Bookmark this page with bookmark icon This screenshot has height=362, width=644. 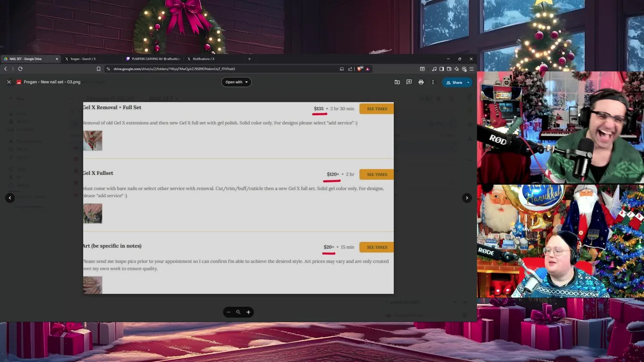tap(99, 69)
